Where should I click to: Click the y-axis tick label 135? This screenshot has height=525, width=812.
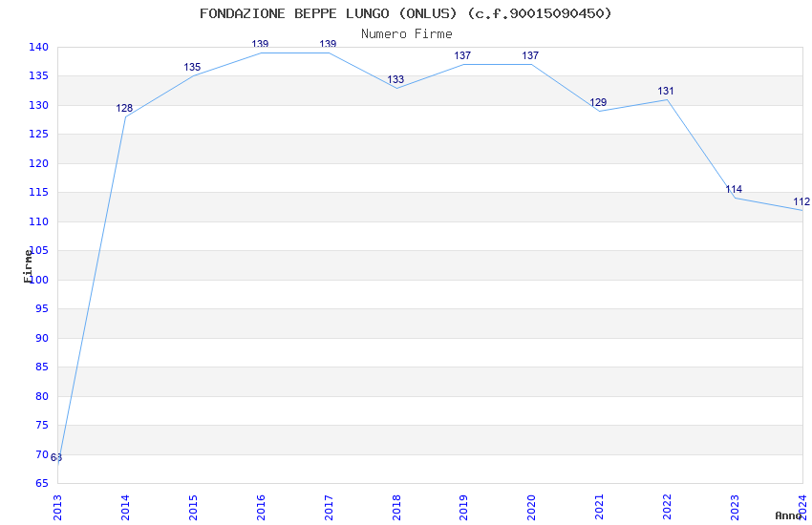39,76
